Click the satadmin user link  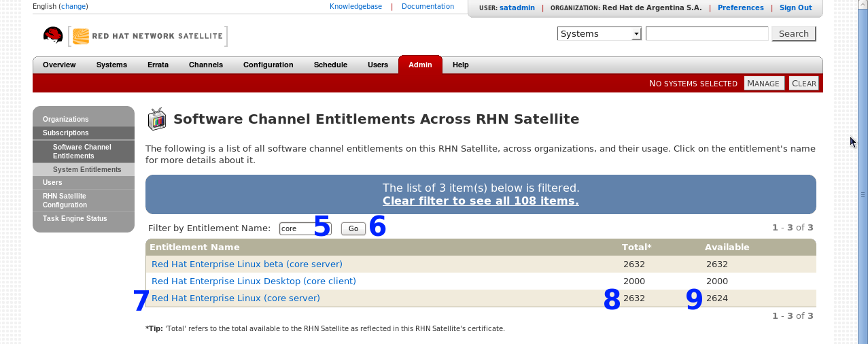pos(517,8)
